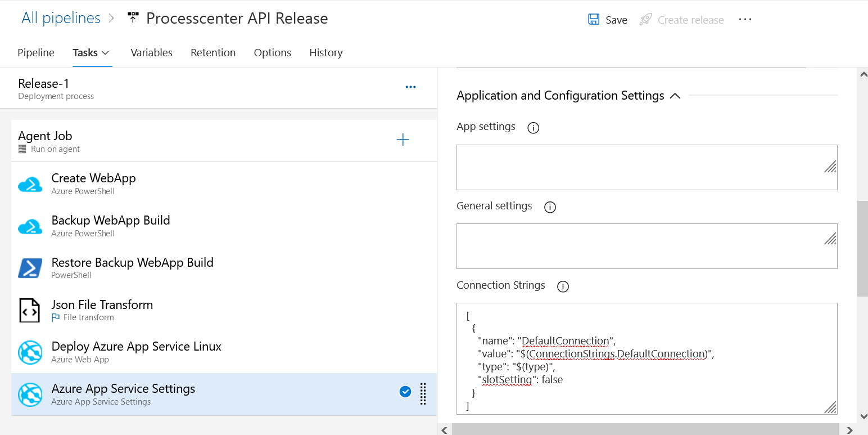This screenshot has height=435, width=868.
Task: Click App settings textarea resize grip
Action: tap(830, 166)
